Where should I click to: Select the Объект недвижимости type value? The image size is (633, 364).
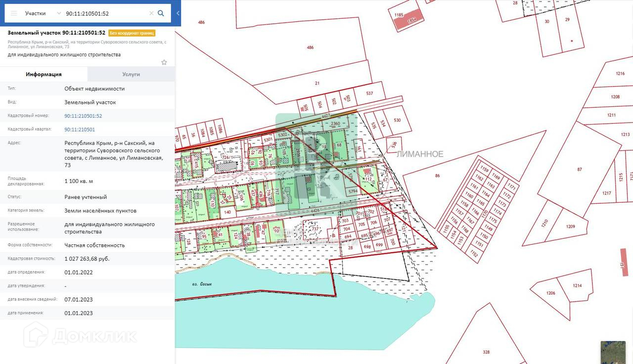pyautogui.click(x=94, y=89)
